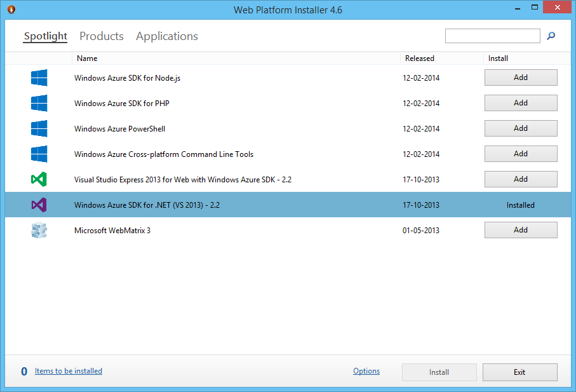The width and height of the screenshot is (576, 392).
Task: Click the Install button at bottom
Action: click(x=439, y=372)
